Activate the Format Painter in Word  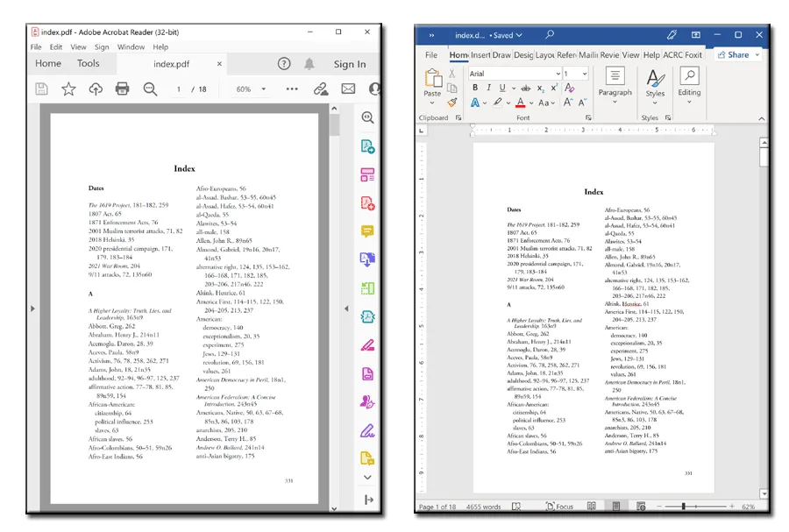[x=452, y=102]
